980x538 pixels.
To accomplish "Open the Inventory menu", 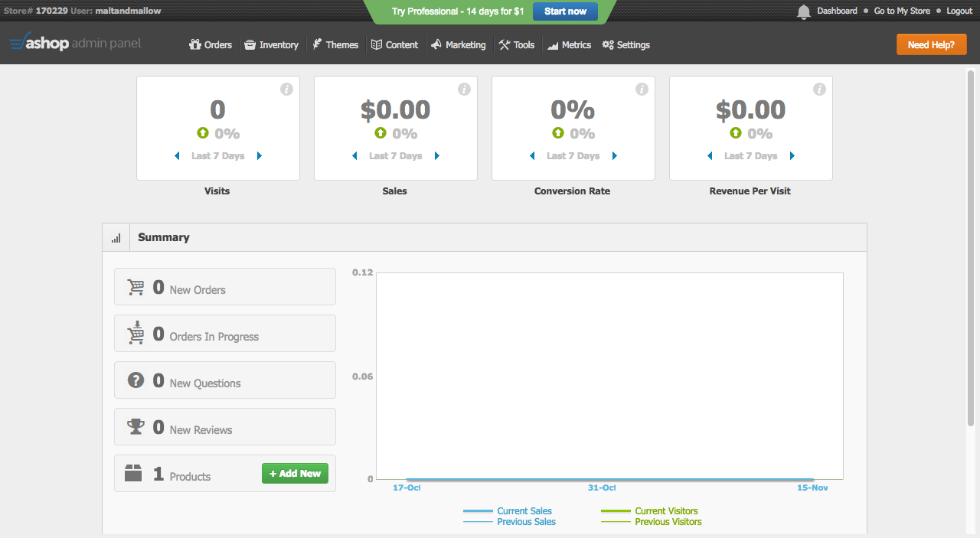I will coord(271,45).
